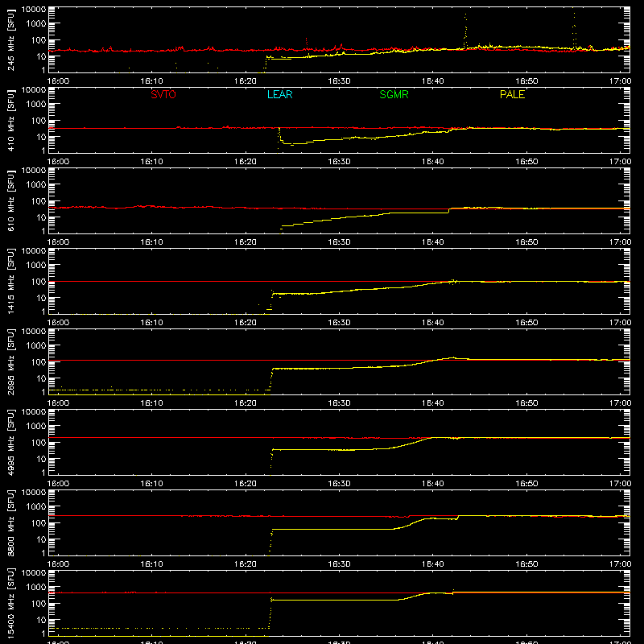
Task: Select the 1415 MHz [SFU] axis title
Action: click(11, 281)
